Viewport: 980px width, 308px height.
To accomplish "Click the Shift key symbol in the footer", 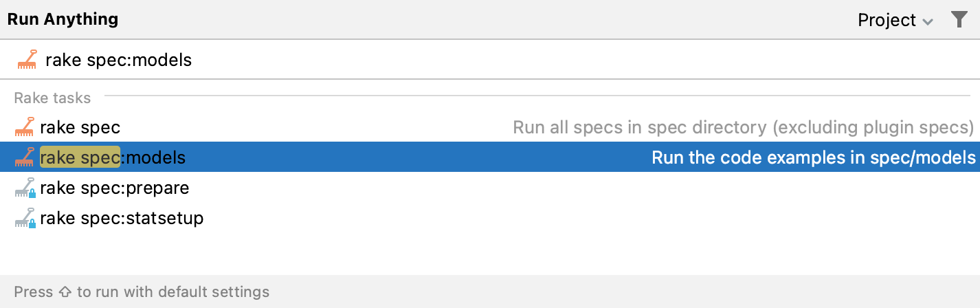I will coord(65,292).
